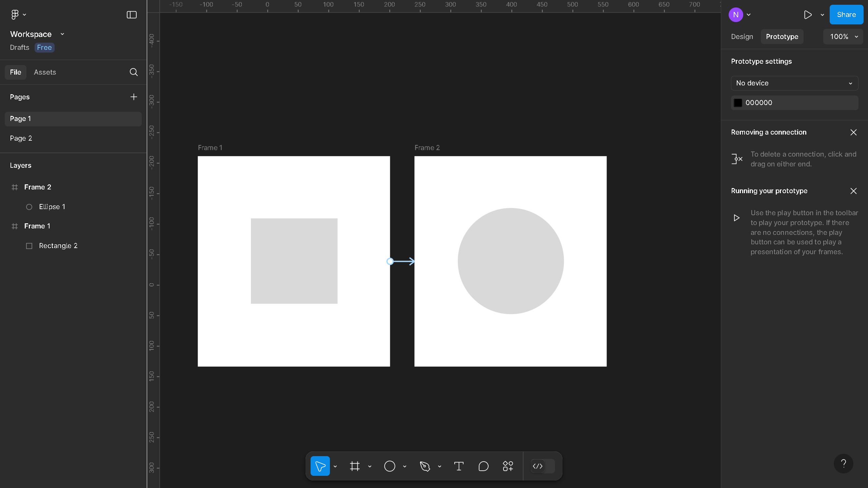Switch to the Assets tab
Image resolution: width=868 pixels, height=488 pixels.
coord(45,72)
